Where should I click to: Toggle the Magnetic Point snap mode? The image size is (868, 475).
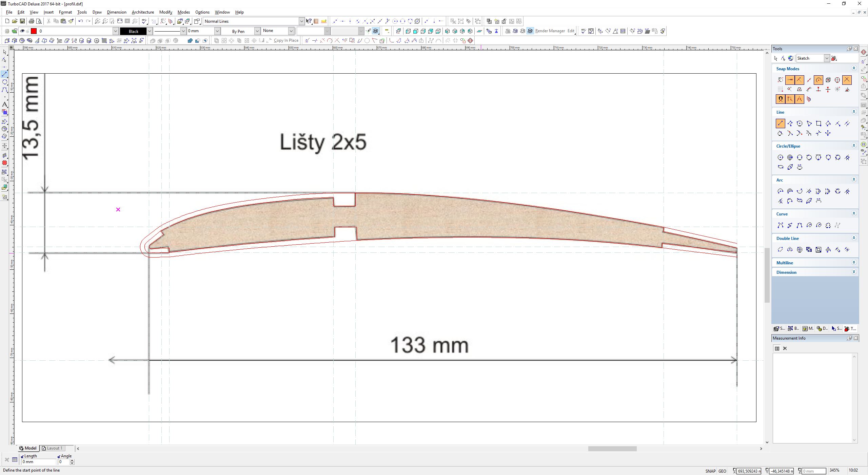coord(781,99)
